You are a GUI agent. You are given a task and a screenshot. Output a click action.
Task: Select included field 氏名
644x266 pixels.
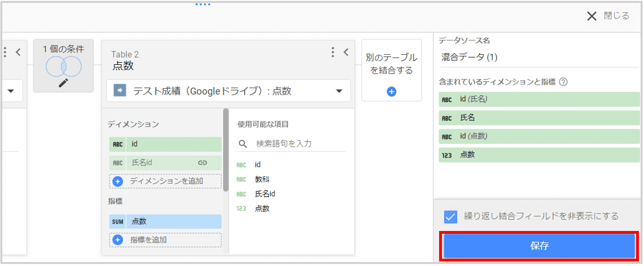click(x=539, y=118)
